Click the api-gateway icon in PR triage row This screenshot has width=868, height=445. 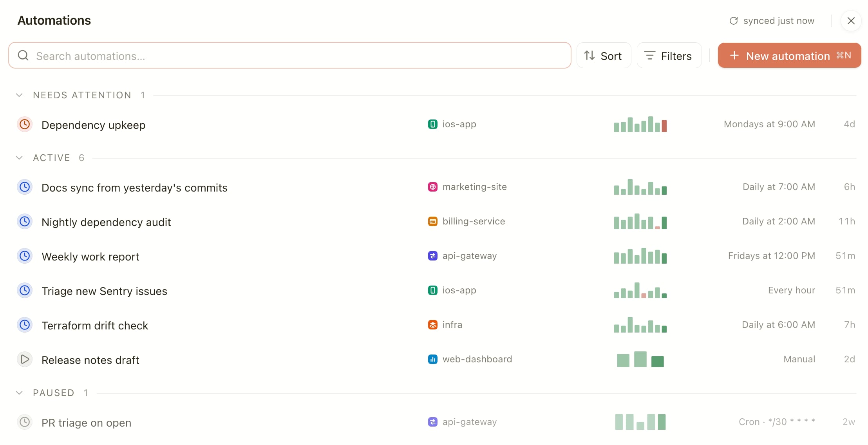(x=432, y=422)
